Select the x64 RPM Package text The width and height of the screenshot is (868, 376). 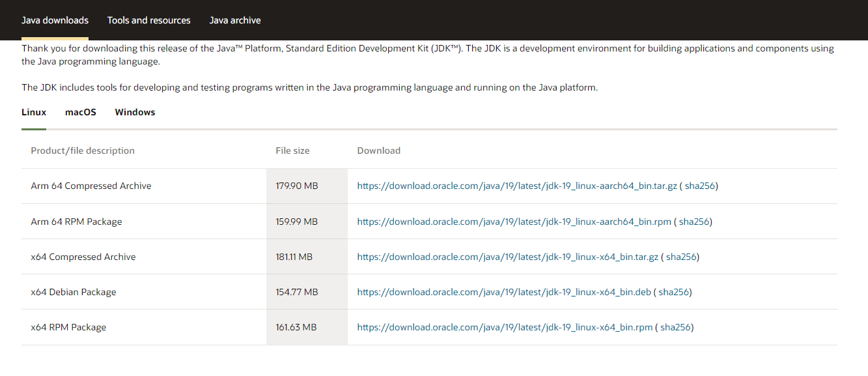point(68,327)
